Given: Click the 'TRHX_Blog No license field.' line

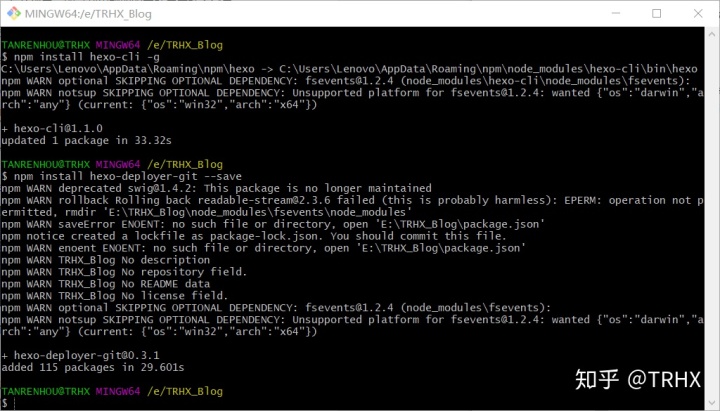Looking at the screenshot, I should [x=115, y=296].
